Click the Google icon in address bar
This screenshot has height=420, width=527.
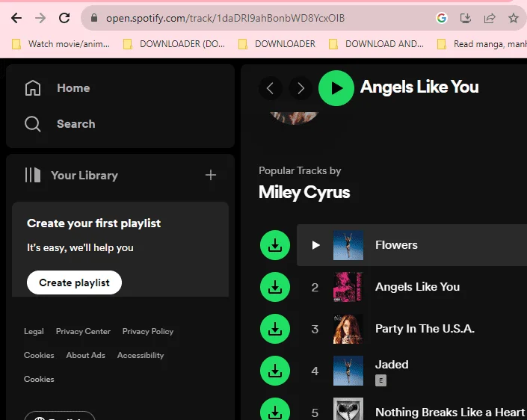point(441,18)
